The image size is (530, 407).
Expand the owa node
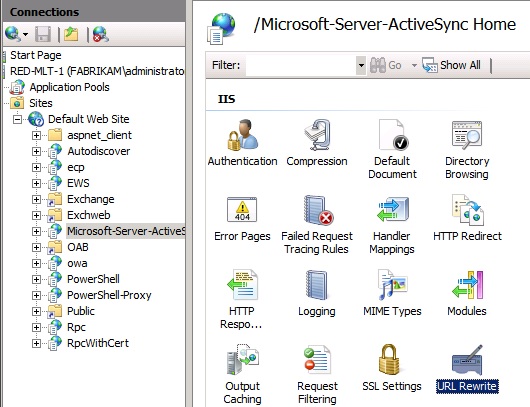(x=36, y=263)
